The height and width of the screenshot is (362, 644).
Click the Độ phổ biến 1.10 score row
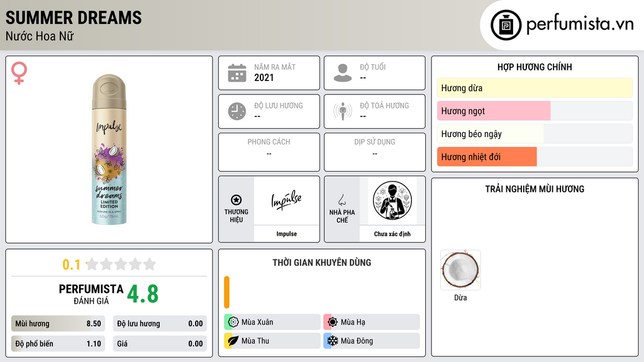click(58, 344)
